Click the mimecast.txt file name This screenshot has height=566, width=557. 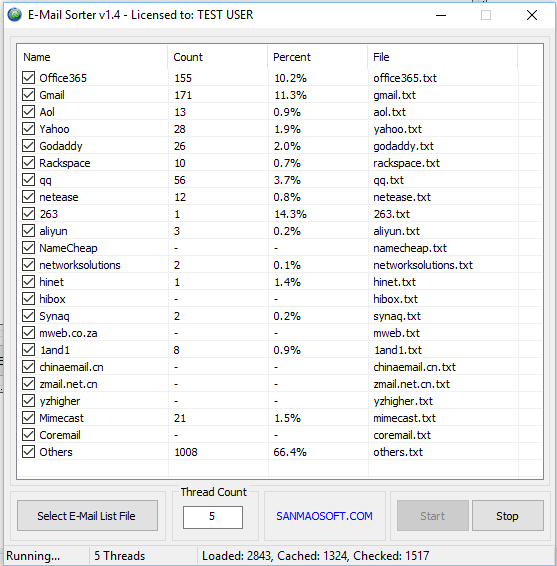[405, 418]
